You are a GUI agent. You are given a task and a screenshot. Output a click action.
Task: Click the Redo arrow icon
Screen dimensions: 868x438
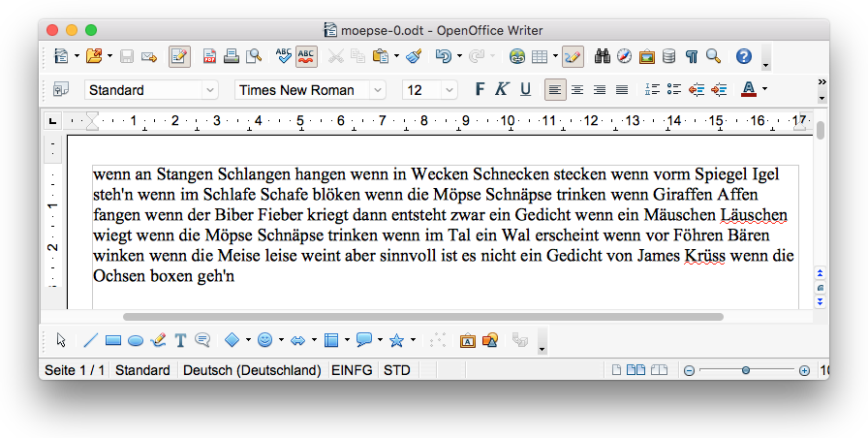coord(476,56)
